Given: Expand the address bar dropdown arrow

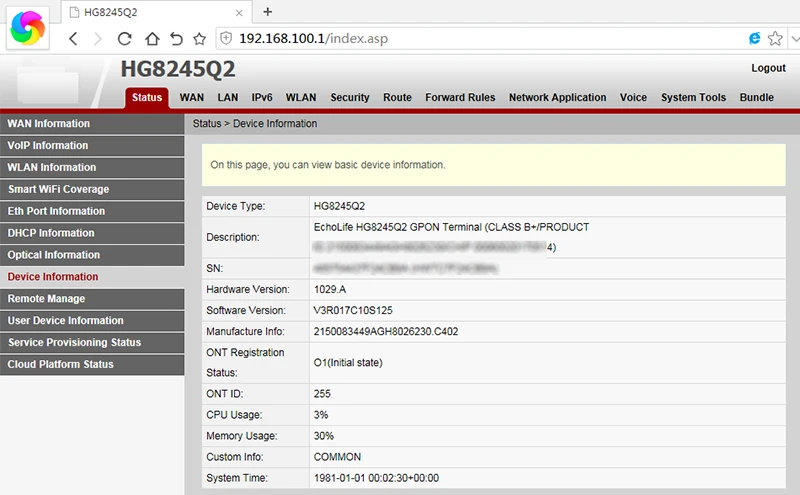Looking at the screenshot, I should pyautogui.click(x=794, y=39).
